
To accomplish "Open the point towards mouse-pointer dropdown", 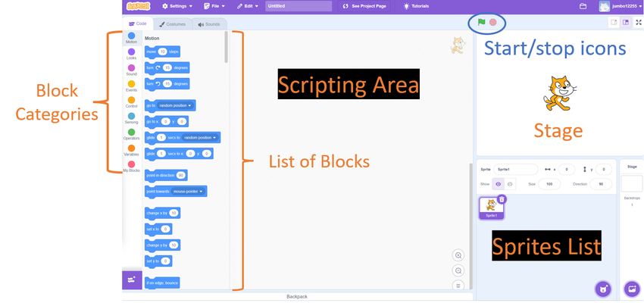I will click(188, 192).
